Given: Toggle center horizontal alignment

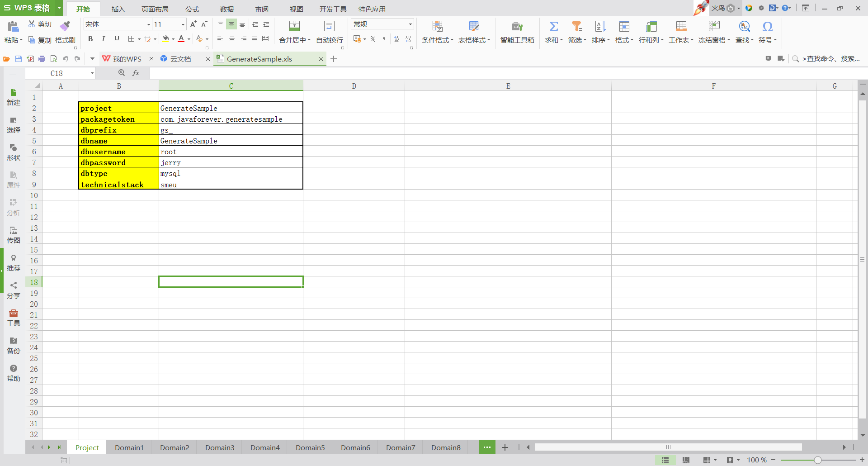Looking at the screenshot, I should coord(231,39).
